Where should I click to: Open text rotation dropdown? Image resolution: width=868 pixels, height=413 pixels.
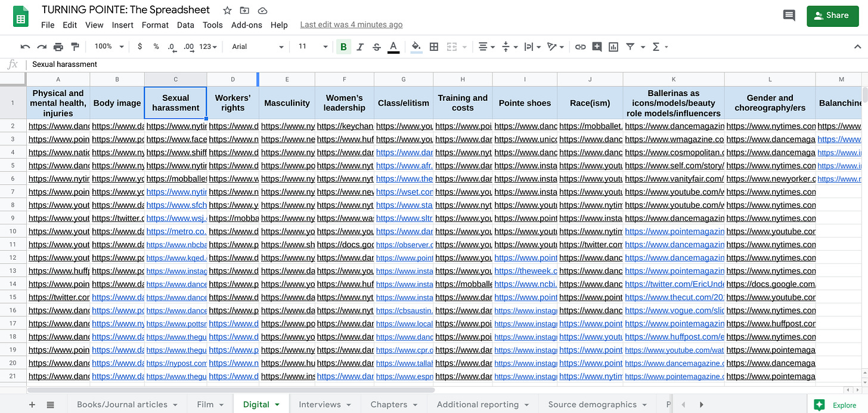555,47
